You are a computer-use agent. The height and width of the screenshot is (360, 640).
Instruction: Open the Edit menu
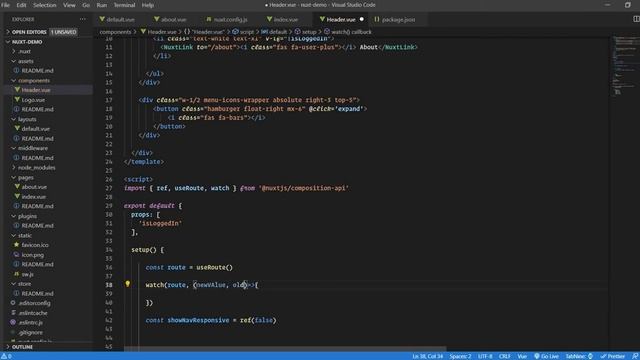(x=21, y=5)
